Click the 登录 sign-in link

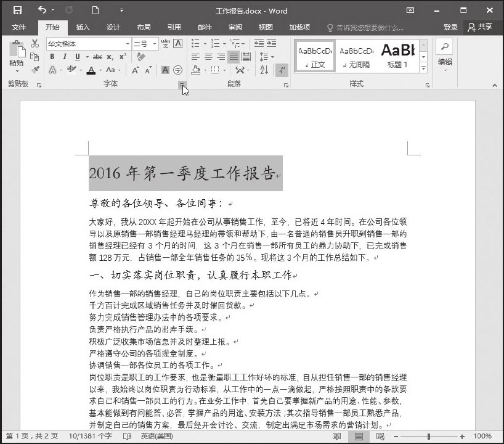pyautogui.click(x=450, y=27)
